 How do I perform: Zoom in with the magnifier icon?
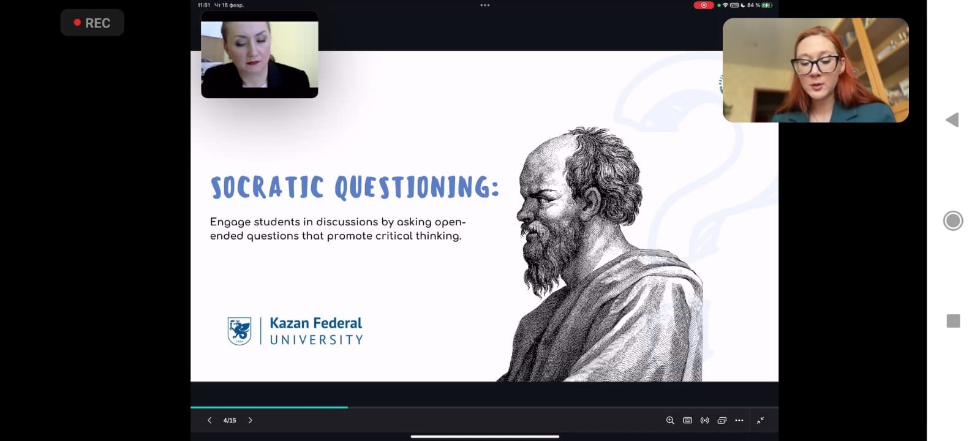click(670, 420)
